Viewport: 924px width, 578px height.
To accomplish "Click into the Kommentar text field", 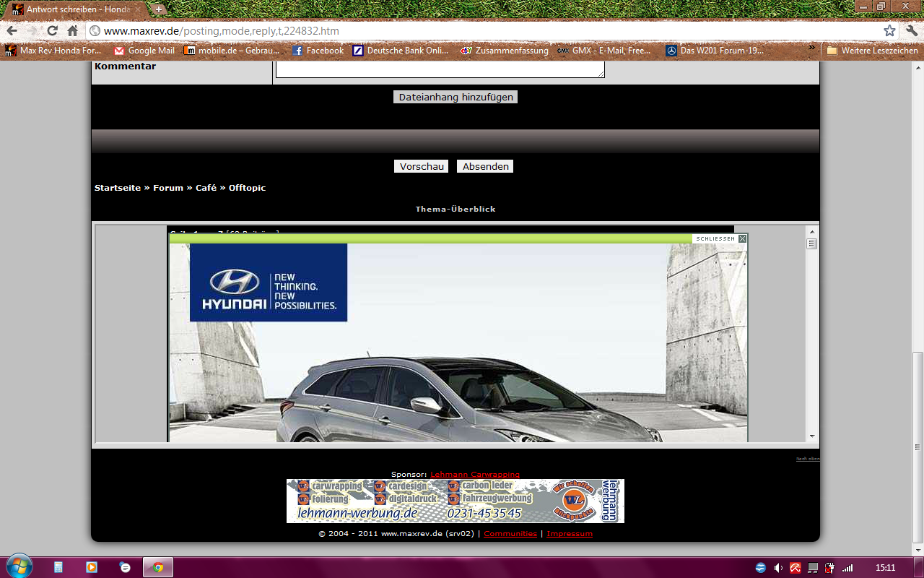I will [x=440, y=69].
